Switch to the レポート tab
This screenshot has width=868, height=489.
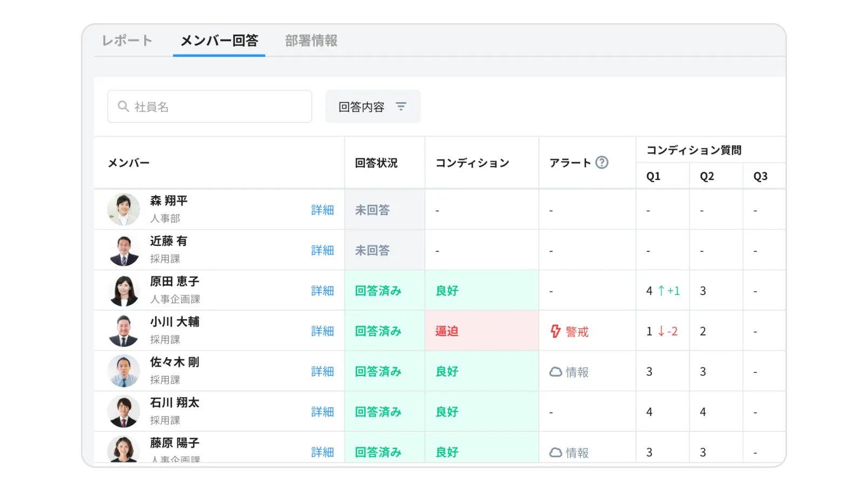coord(126,40)
